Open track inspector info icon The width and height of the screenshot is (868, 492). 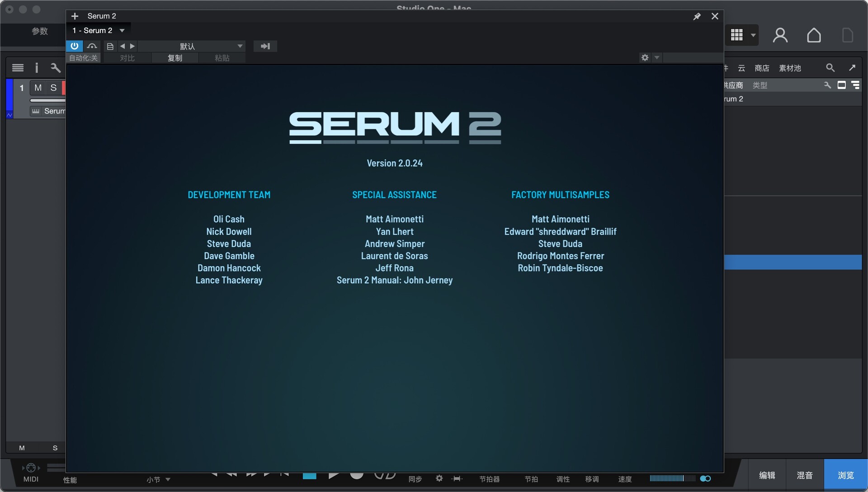(x=37, y=68)
